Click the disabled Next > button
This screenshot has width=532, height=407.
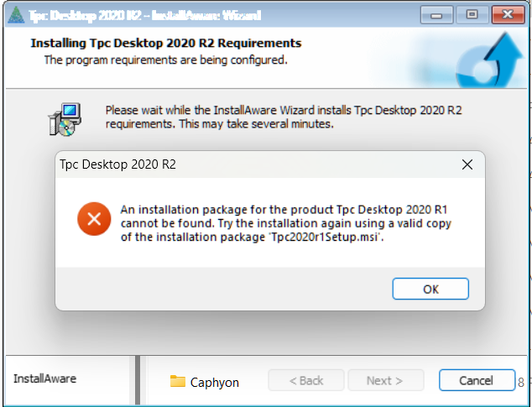385,380
